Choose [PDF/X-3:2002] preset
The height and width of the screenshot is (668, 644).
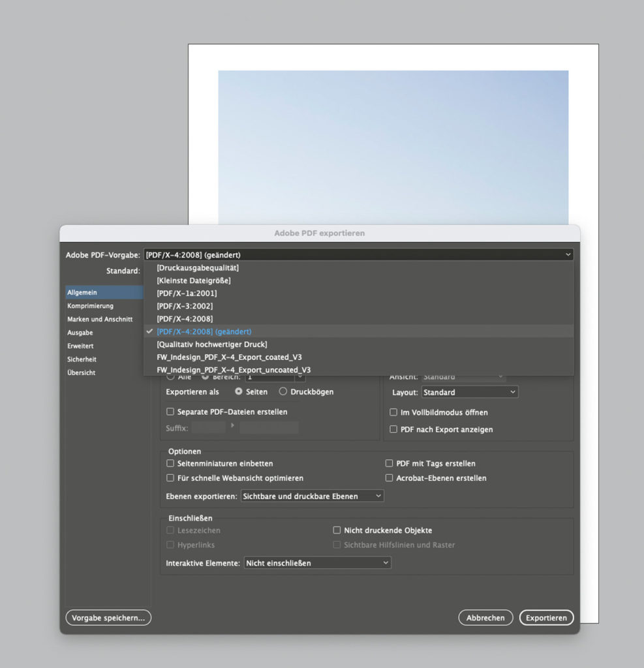[x=358, y=306]
